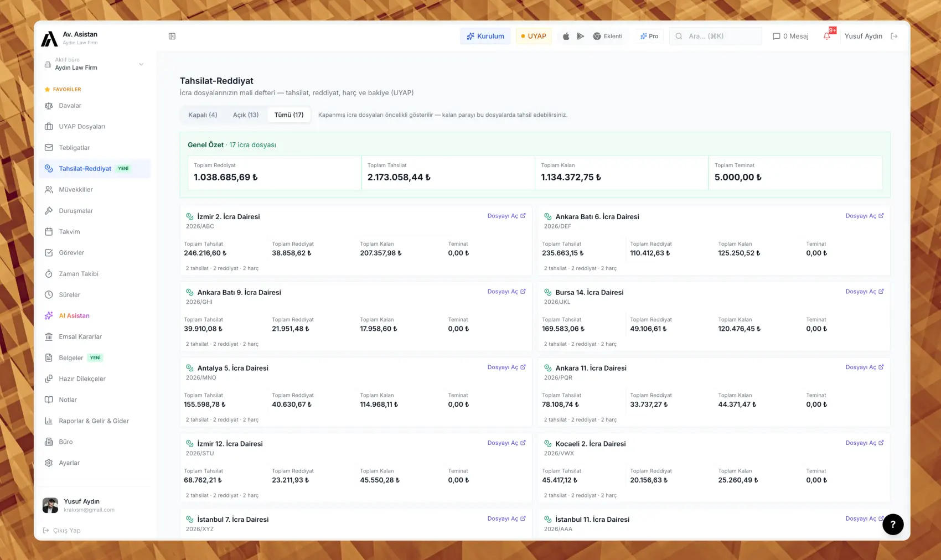This screenshot has width=941, height=560.
Task: Switch to the Kapalı (4) tab
Action: [x=203, y=115]
